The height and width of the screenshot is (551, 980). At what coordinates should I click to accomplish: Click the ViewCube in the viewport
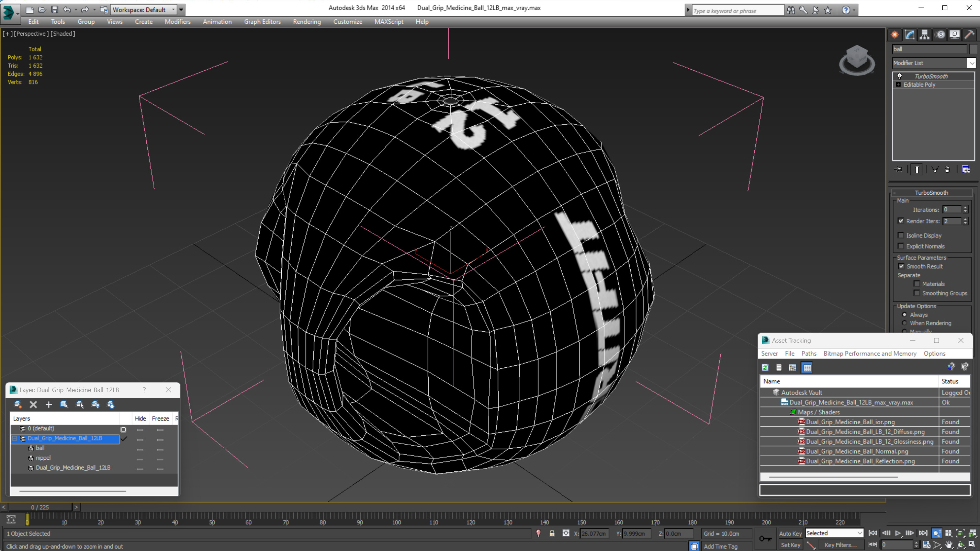[857, 60]
